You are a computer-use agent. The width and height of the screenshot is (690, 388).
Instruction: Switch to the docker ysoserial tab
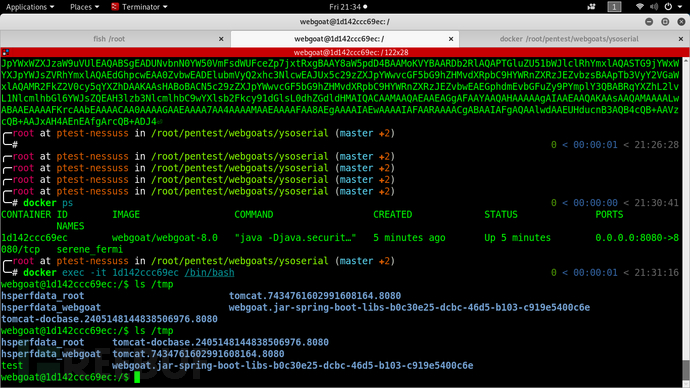[569, 39]
